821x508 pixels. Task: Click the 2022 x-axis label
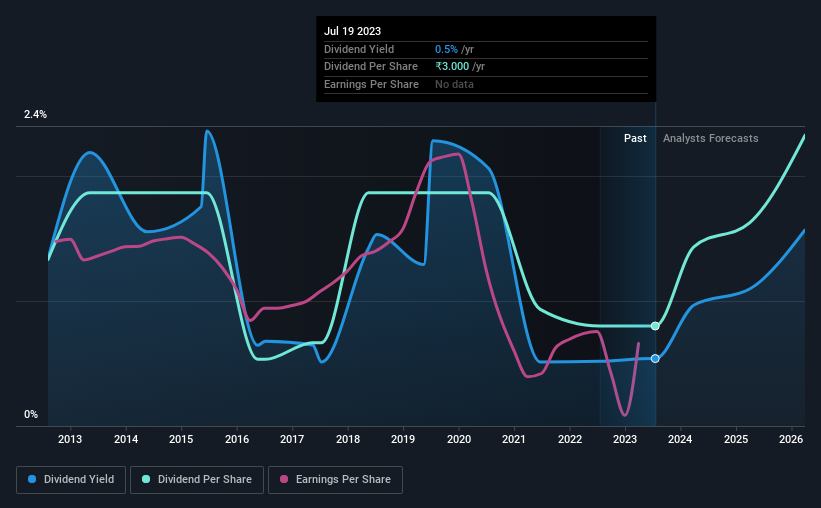coord(570,439)
